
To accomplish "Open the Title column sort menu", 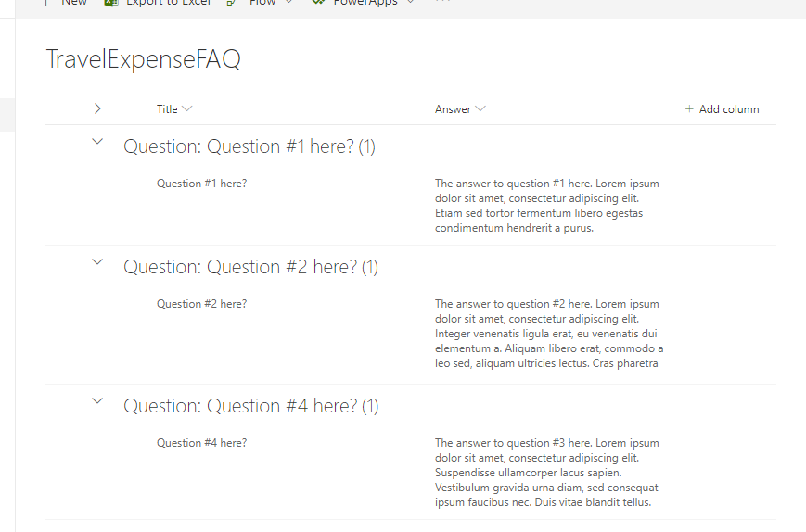I will (187, 108).
